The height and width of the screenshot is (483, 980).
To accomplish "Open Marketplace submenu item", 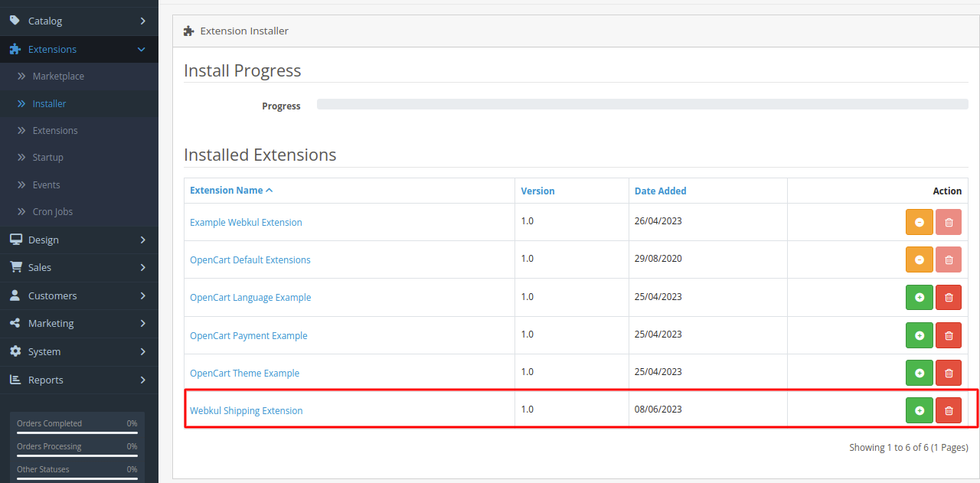I will point(58,77).
